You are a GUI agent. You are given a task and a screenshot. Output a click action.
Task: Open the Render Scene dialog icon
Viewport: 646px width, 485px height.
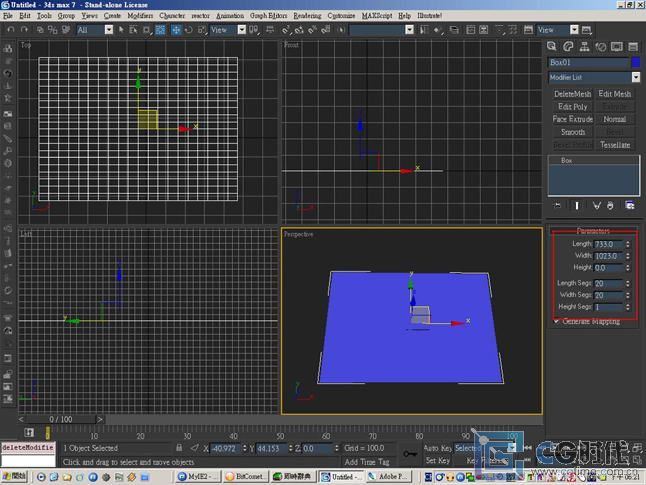point(528,30)
